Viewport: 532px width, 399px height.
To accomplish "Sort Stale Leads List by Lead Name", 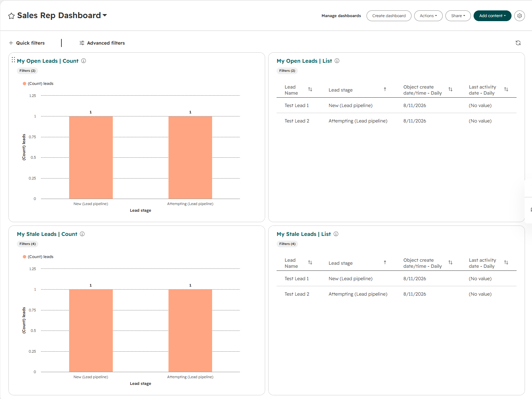I will pyautogui.click(x=310, y=262).
